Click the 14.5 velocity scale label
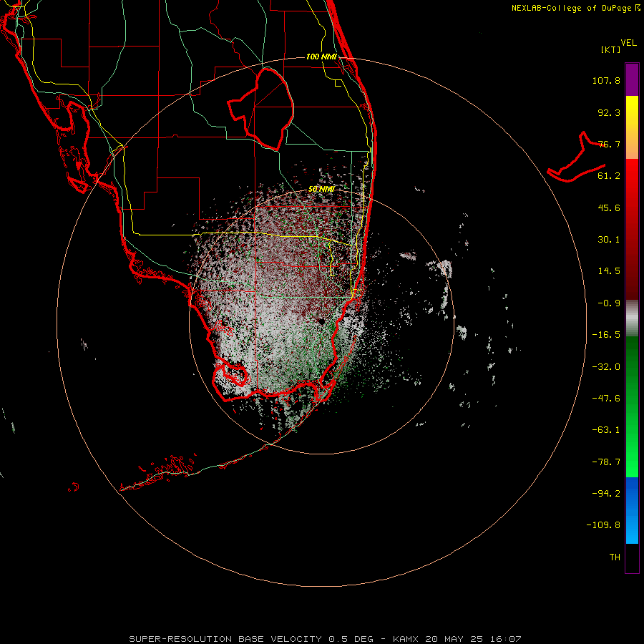 point(609,271)
